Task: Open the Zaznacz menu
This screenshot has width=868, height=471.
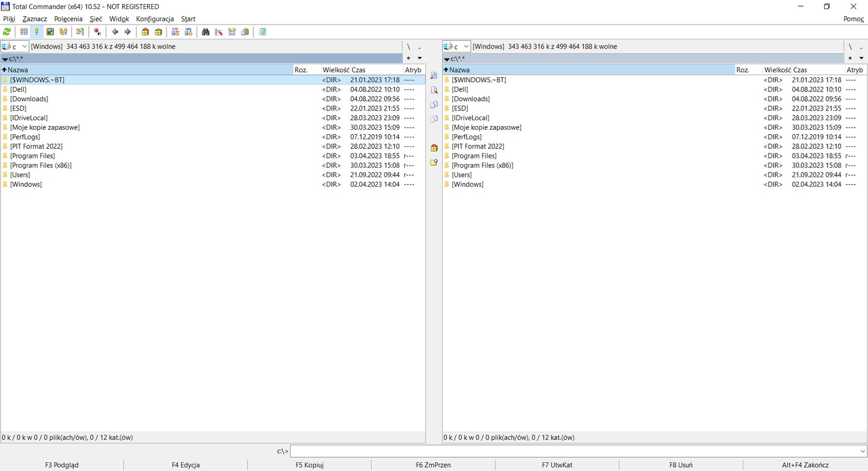Action: pyautogui.click(x=35, y=19)
